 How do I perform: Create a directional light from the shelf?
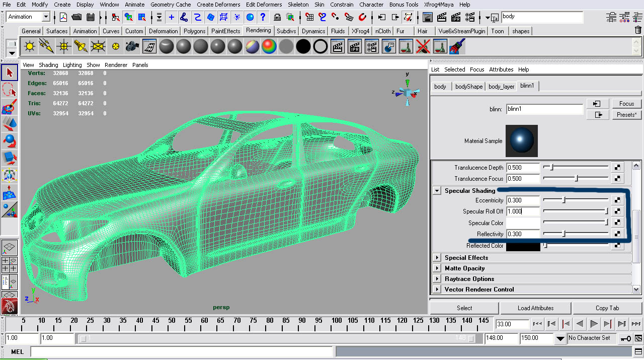[47, 47]
